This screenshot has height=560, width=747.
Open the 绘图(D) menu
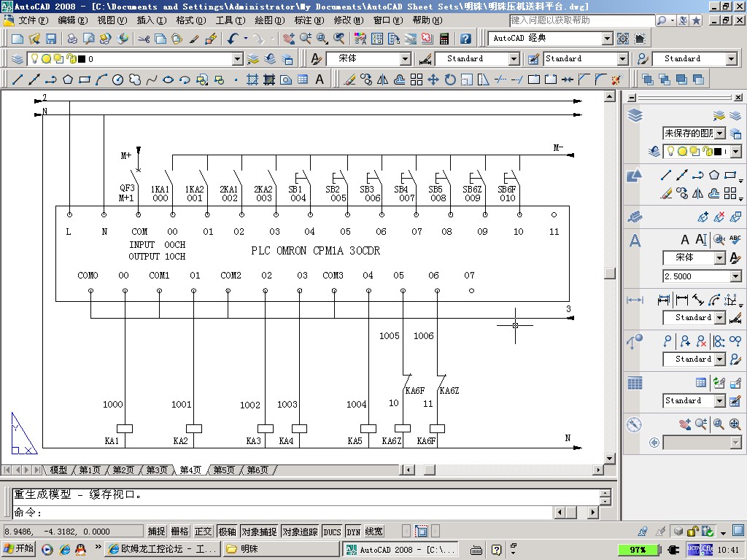(269, 20)
